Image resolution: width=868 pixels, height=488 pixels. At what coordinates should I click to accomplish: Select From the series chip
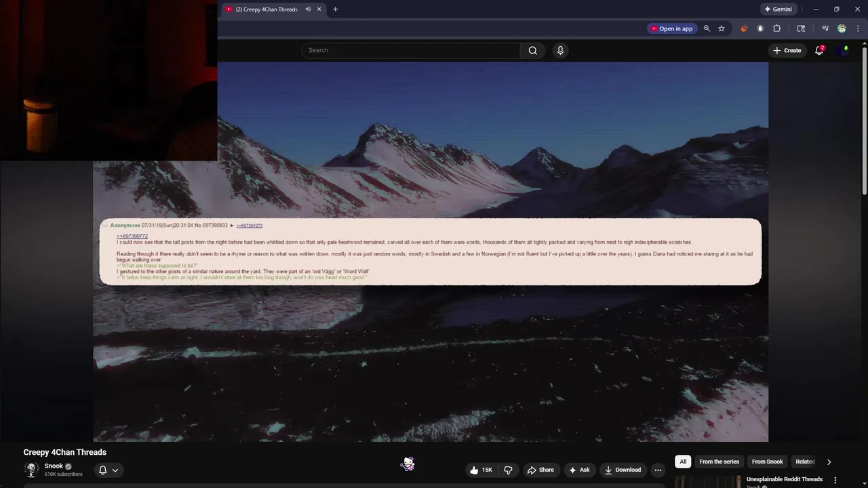(x=719, y=462)
